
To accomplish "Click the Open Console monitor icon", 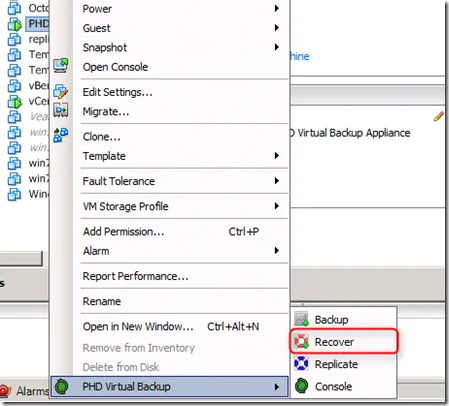I will (x=61, y=66).
